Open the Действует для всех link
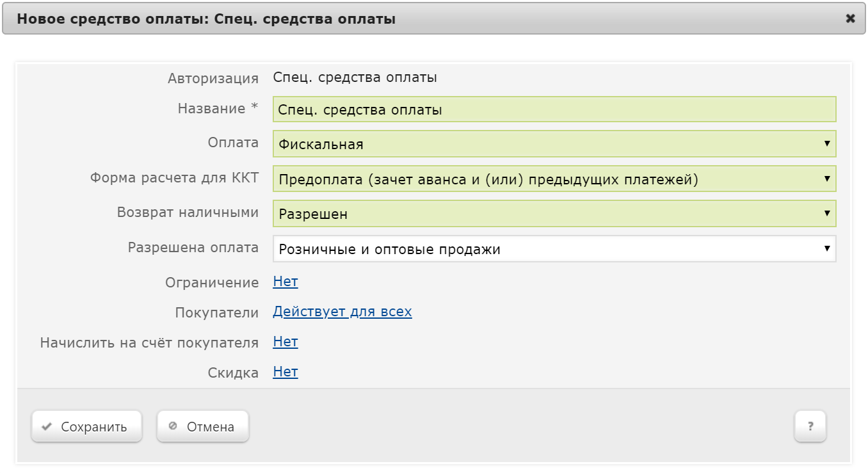This screenshot has width=868, height=473. (x=342, y=312)
